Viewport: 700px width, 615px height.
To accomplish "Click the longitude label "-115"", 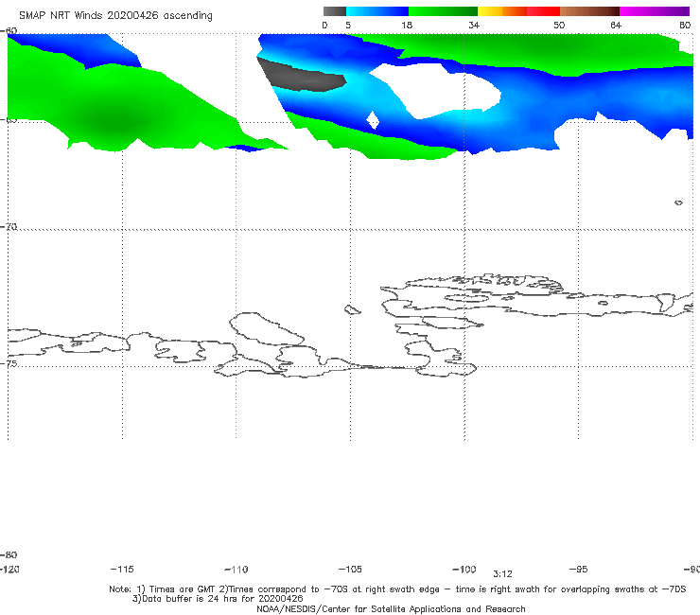I will point(122,569).
